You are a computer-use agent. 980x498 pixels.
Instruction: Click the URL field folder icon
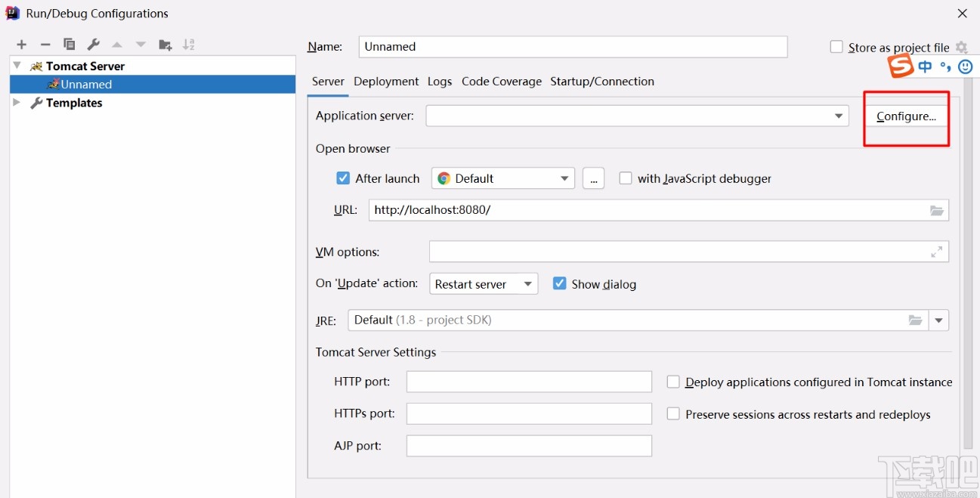(936, 210)
